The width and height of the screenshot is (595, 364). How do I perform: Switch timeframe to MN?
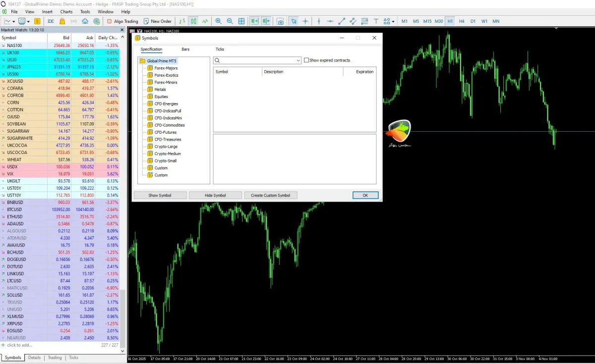[x=496, y=21]
